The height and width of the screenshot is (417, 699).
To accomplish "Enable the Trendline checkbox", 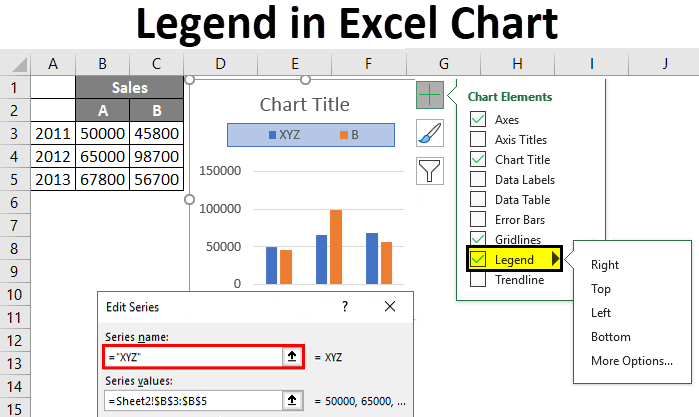I will coord(478,279).
